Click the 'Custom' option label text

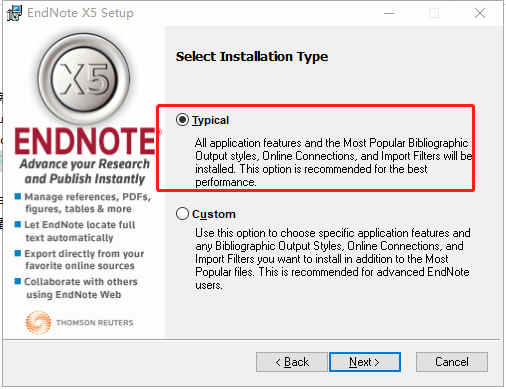tap(214, 214)
